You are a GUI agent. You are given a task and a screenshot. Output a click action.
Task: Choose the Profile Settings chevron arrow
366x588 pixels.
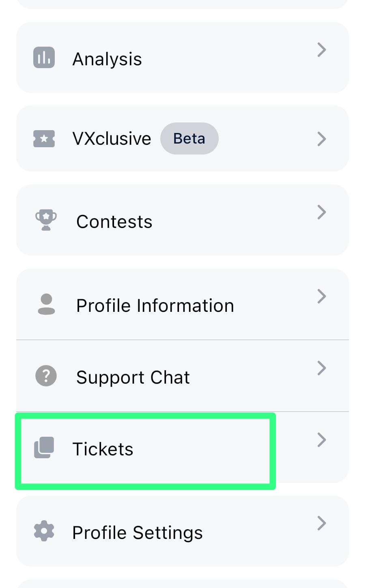321,523
